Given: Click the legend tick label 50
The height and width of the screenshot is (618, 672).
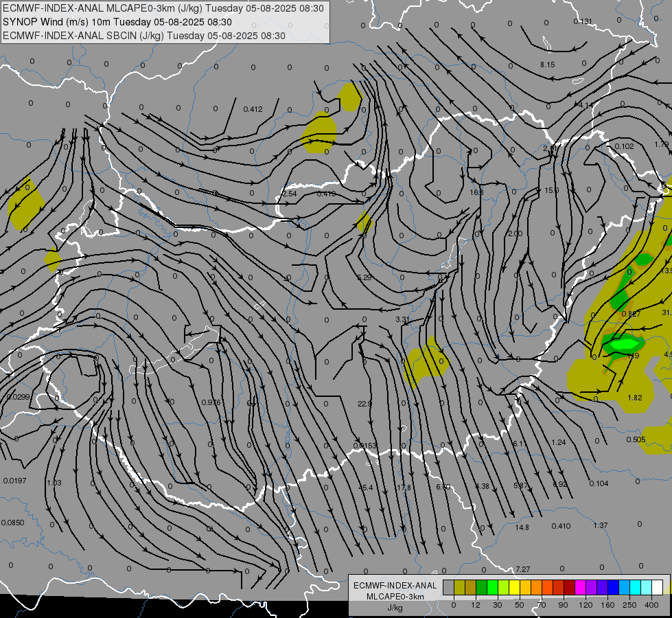Looking at the screenshot, I should (x=520, y=605).
